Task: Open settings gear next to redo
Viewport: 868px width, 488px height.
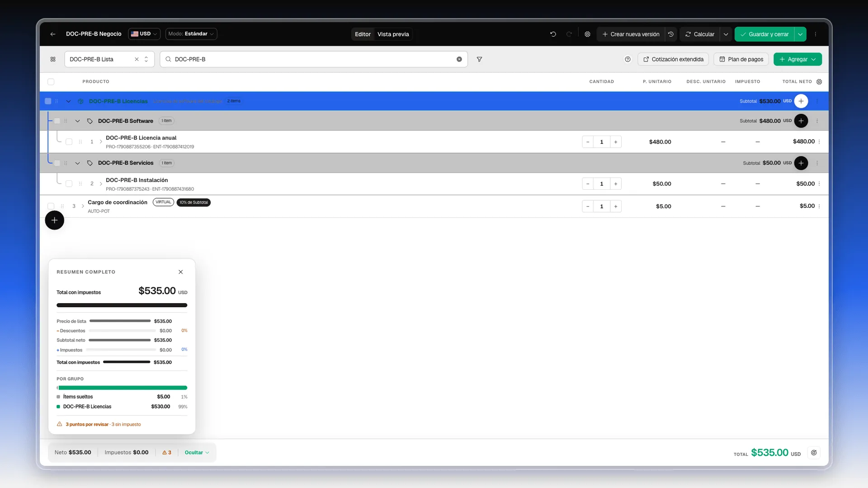Action: pos(587,34)
